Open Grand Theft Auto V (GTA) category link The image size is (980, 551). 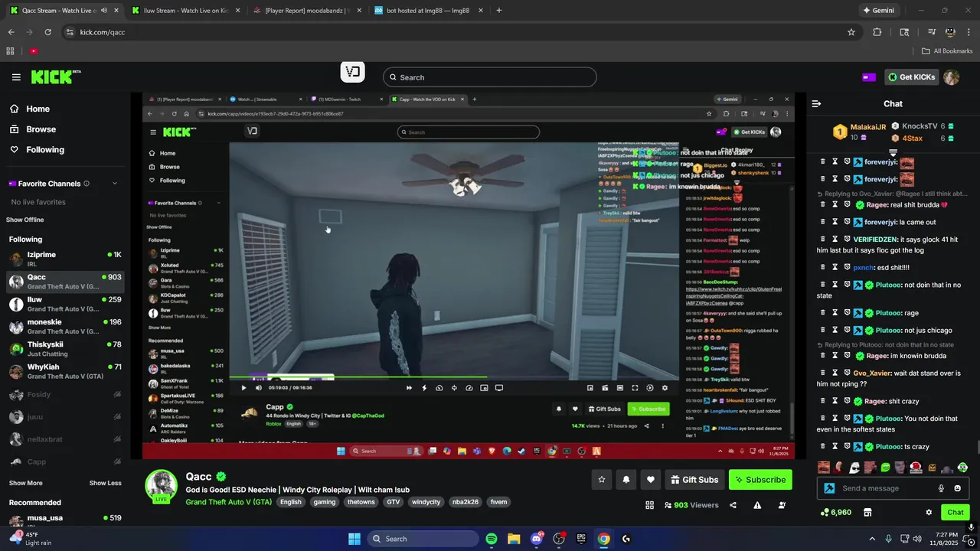(x=228, y=502)
